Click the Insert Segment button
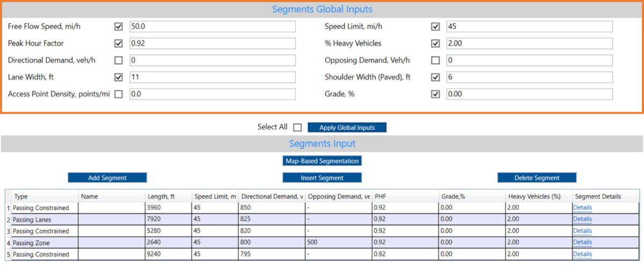The image size is (644, 265). 322,178
